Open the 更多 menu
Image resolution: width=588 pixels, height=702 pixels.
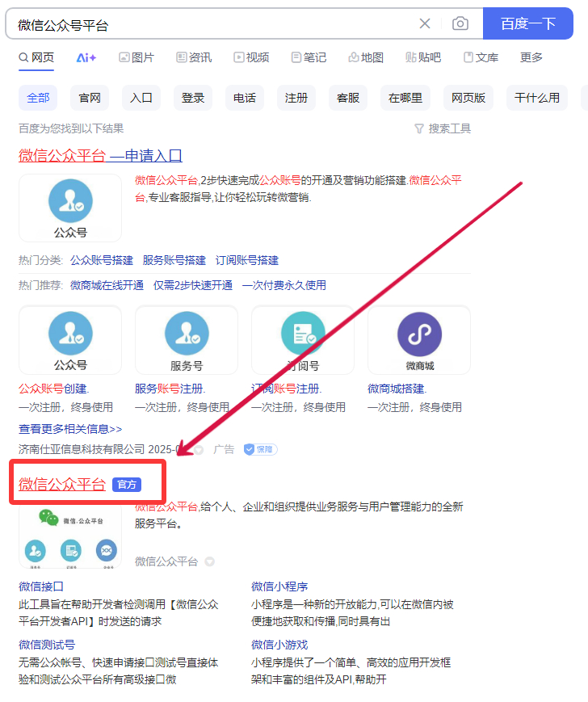[531, 57]
